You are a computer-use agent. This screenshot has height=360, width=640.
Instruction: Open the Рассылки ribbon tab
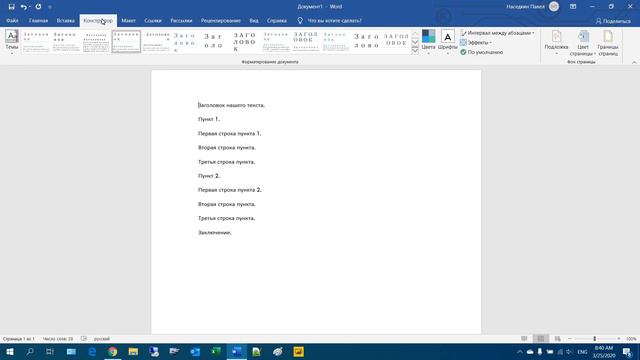coord(181,20)
